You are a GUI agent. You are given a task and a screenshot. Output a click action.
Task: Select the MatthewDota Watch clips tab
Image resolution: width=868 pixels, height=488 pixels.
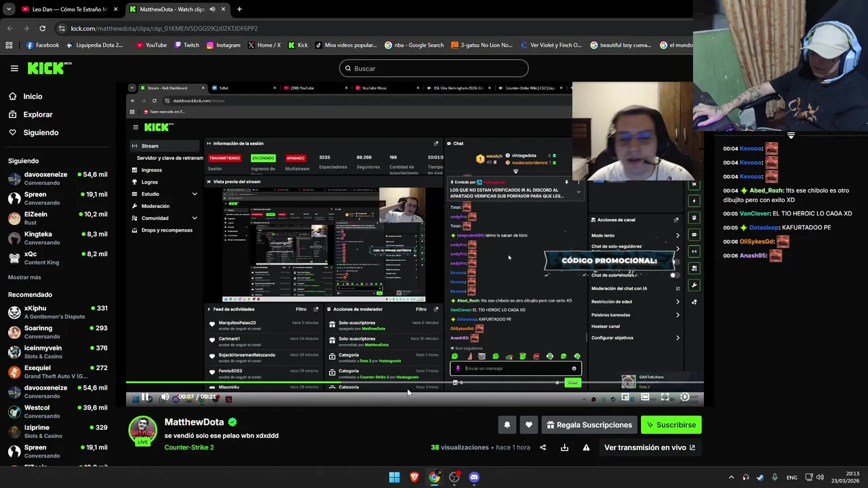pyautogui.click(x=176, y=9)
